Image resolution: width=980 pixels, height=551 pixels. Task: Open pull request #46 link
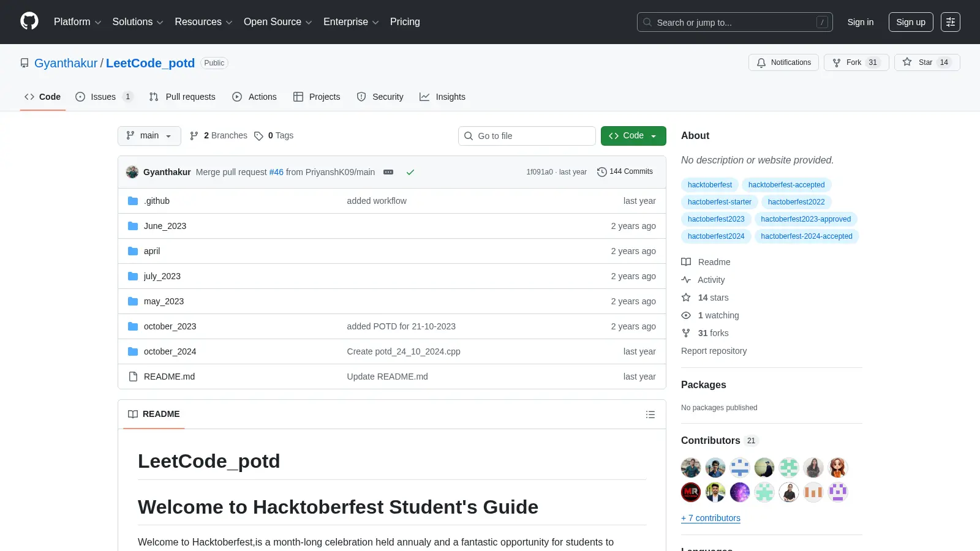pos(276,172)
